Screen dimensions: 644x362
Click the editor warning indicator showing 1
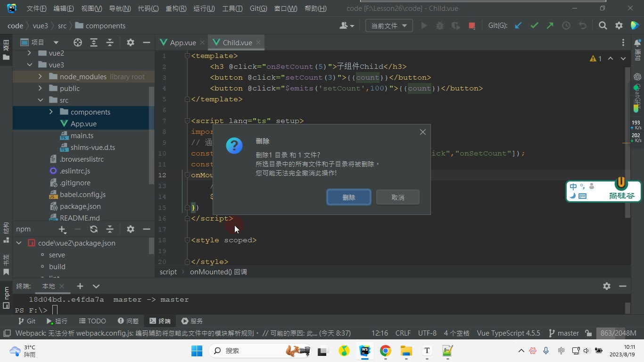tap(595, 59)
